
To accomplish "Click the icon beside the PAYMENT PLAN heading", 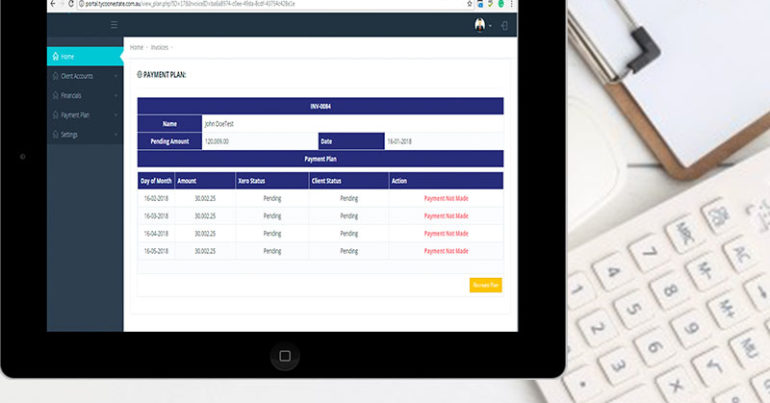I will coord(139,75).
